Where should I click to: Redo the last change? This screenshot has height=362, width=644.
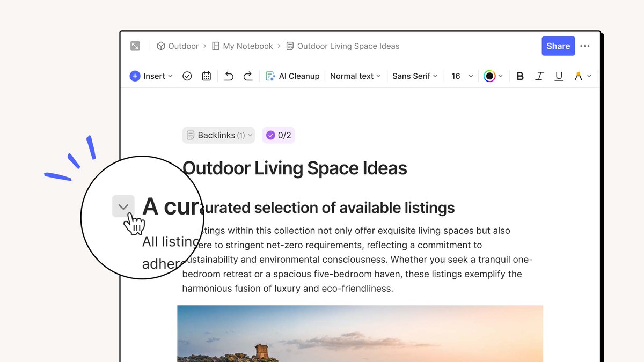248,76
